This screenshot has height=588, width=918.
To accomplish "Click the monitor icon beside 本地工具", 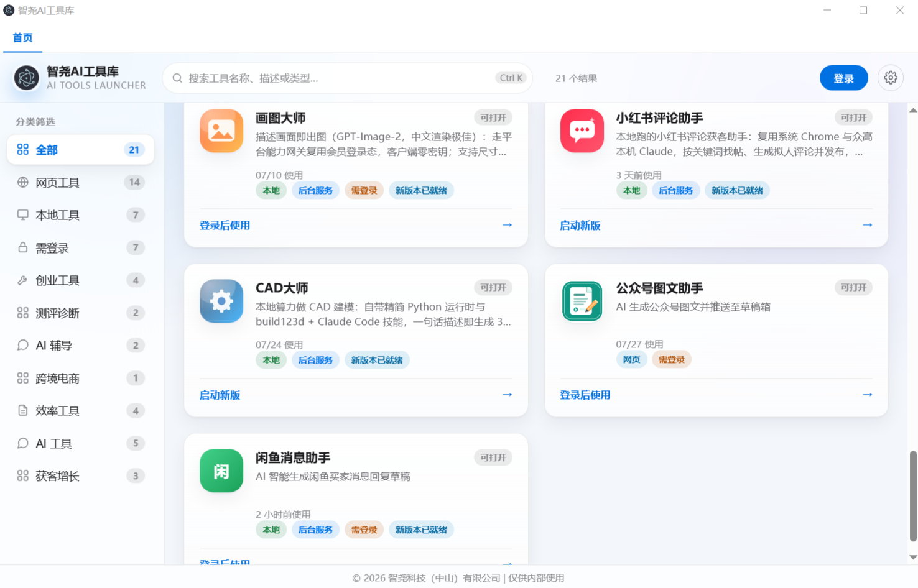I will point(23,215).
